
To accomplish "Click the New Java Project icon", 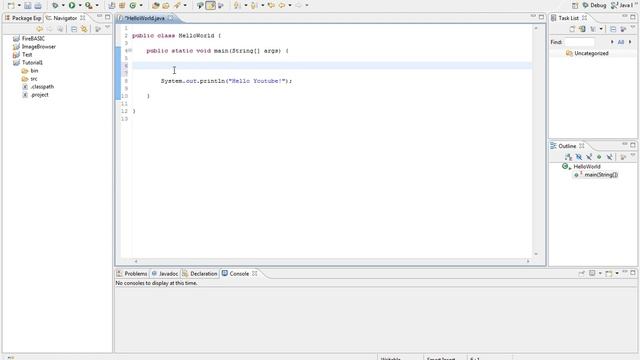I will coord(112,5).
